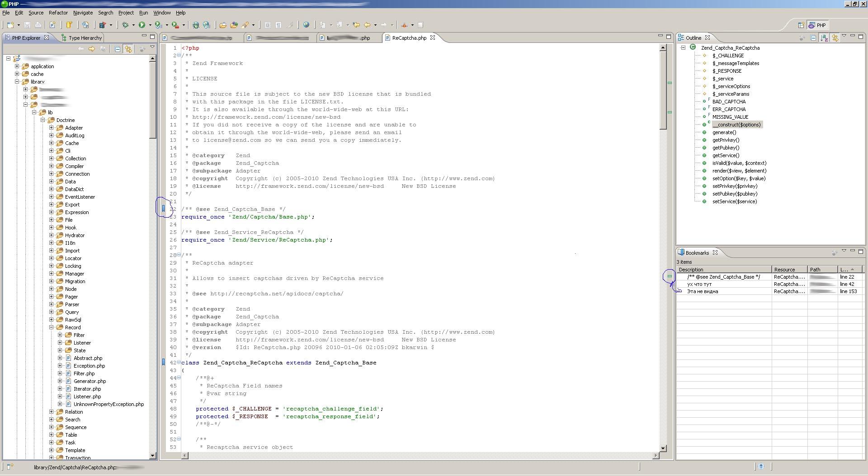Click the Back navigation arrow icon
The height and width of the screenshot is (476, 868).
[x=368, y=25]
